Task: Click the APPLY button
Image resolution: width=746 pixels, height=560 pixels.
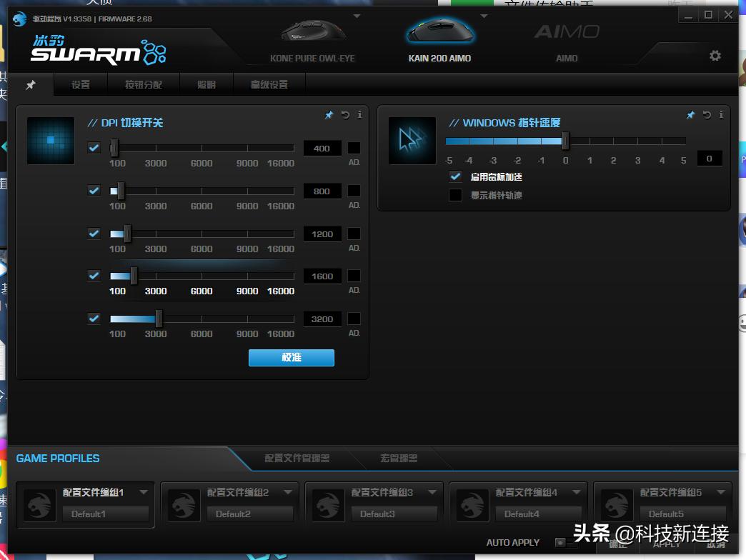Action: 667,545
